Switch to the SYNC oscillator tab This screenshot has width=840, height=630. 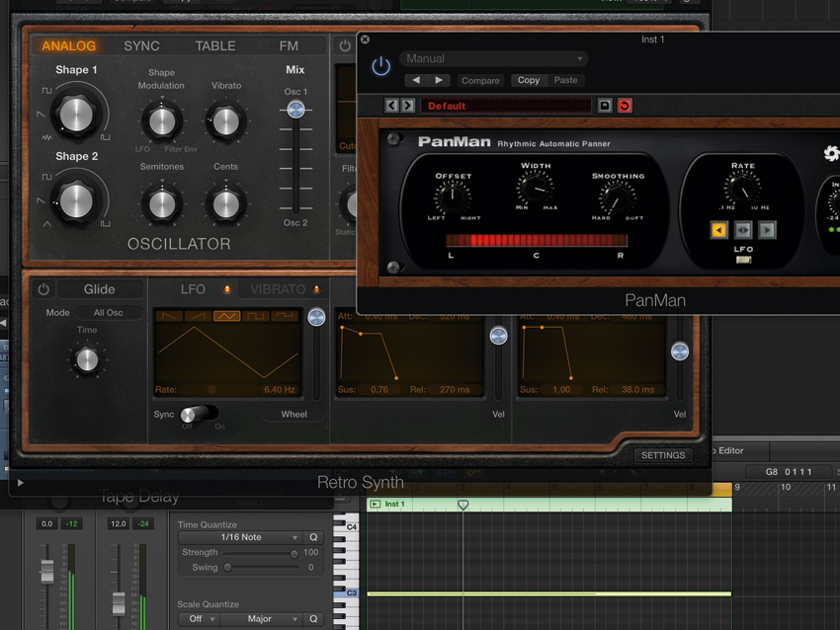point(141,45)
